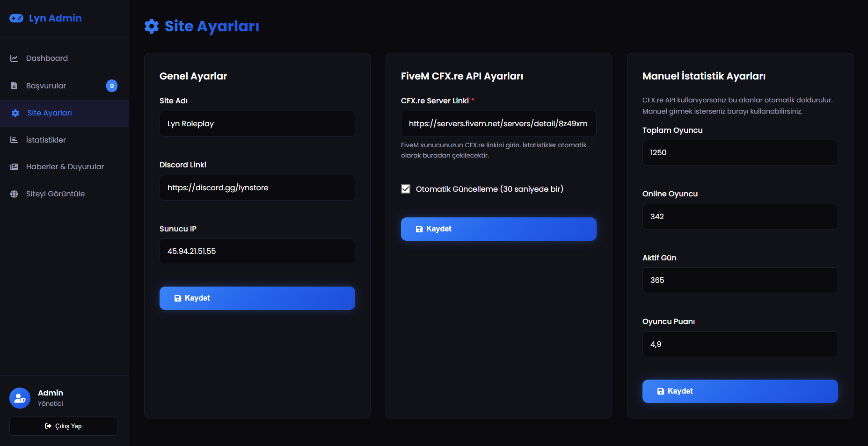Click the Siteyi Görüntüle globe icon
This screenshot has width=868, height=446.
coord(14,194)
